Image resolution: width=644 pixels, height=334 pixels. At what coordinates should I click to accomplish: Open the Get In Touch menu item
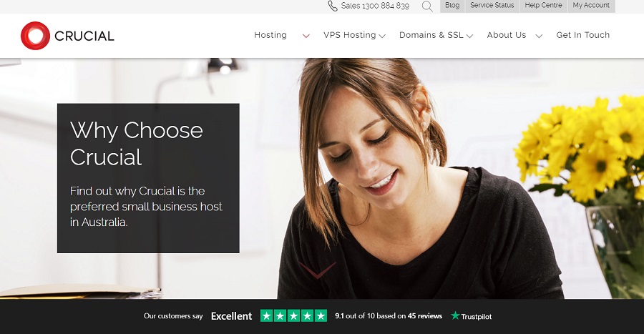[582, 35]
